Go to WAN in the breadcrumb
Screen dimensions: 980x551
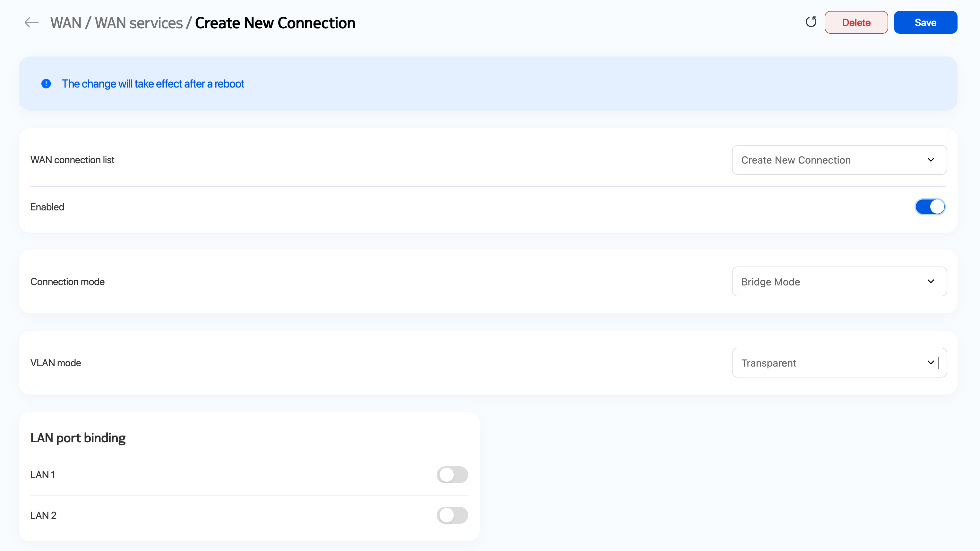coord(66,23)
